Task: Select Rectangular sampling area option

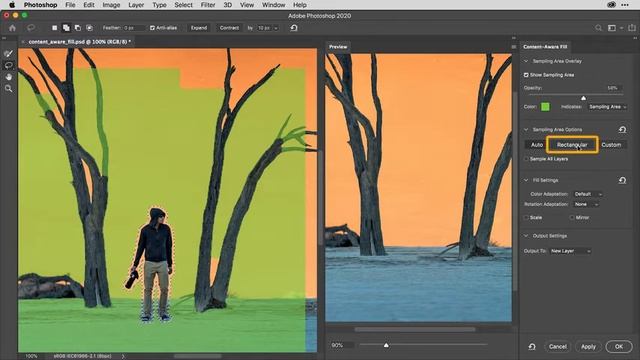Action: pos(572,145)
